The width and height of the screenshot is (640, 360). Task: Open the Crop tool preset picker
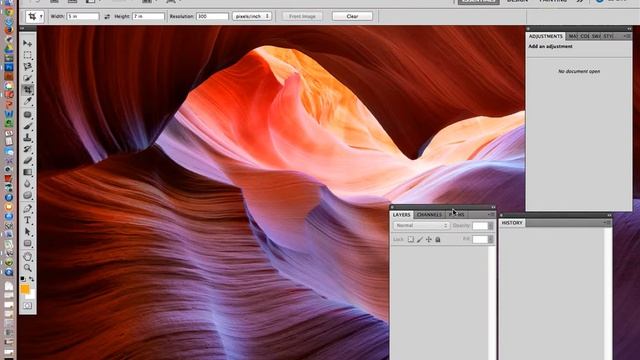click(35, 16)
